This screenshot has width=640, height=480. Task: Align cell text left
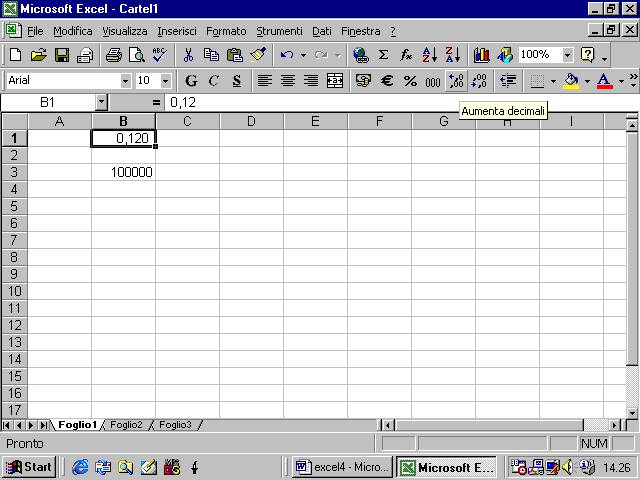(265, 80)
